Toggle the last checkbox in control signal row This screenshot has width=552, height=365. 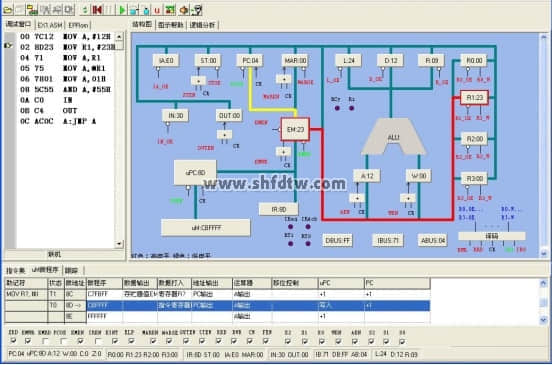pos(402,341)
